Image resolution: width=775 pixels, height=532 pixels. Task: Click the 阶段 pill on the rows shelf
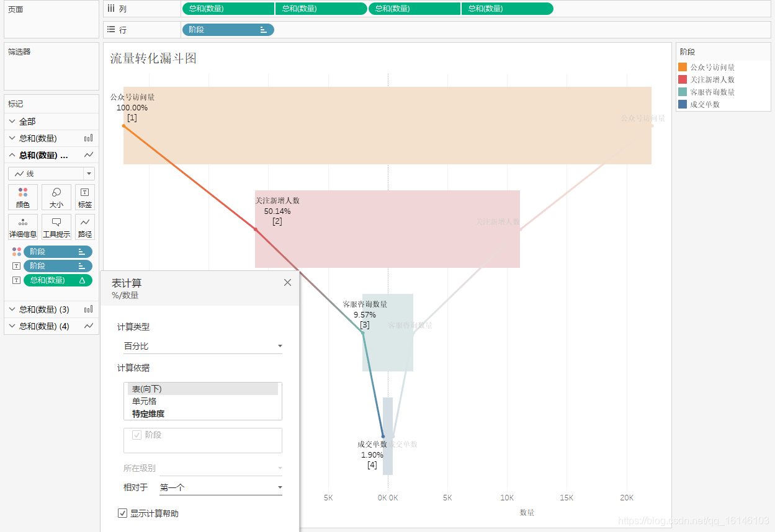point(228,29)
